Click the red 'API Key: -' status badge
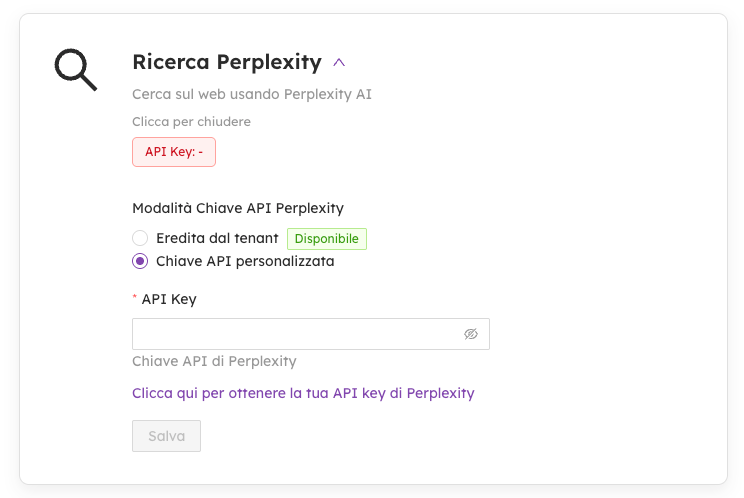The height and width of the screenshot is (498, 744). 174,152
